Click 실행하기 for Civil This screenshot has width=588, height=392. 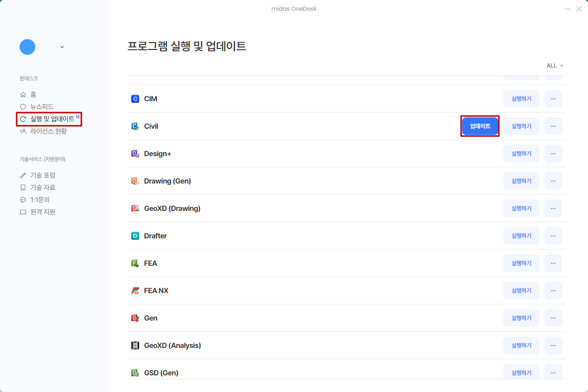pos(521,126)
